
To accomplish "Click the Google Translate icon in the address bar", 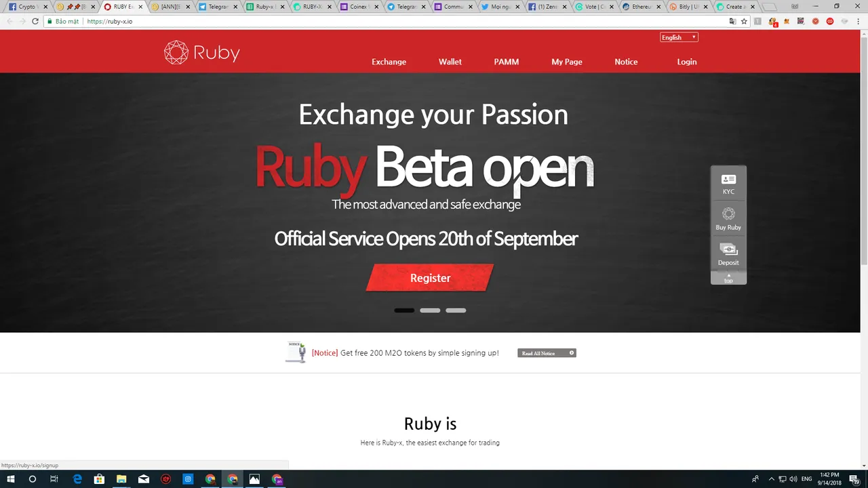I will coord(732,21).
